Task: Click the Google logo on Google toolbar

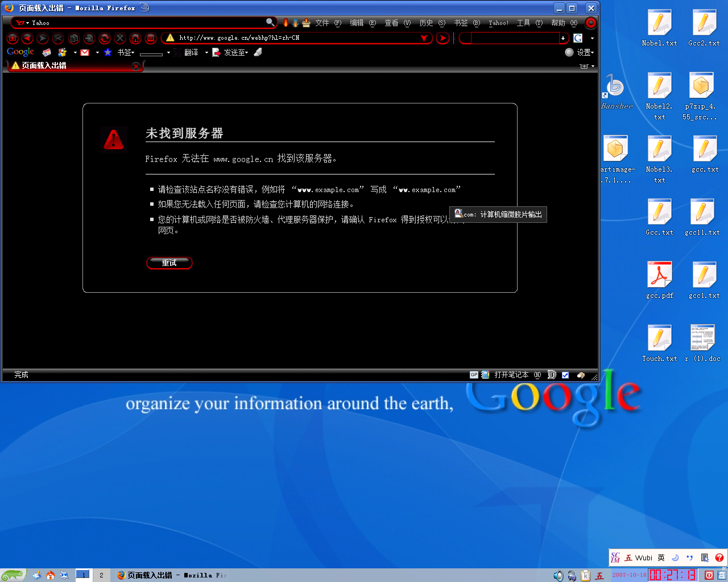Action: coord(20,52)
